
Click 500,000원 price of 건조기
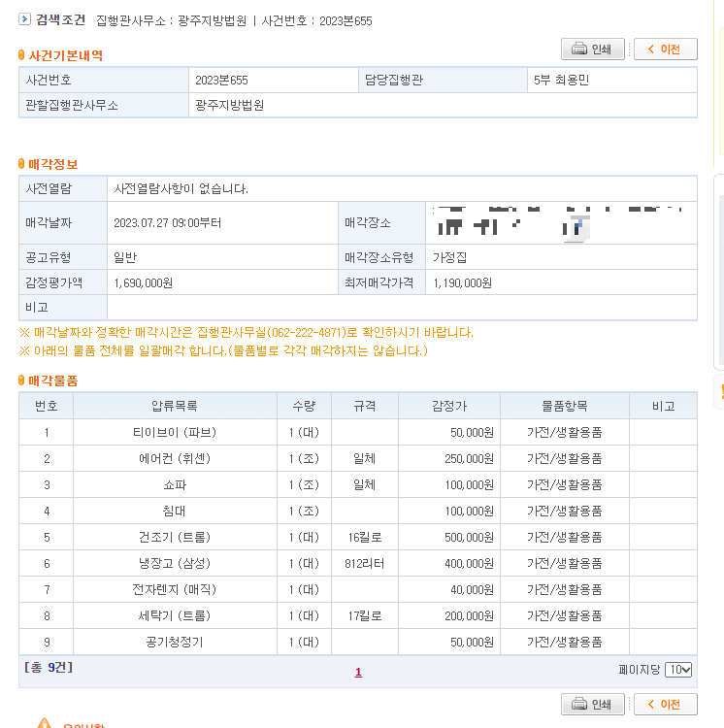(469, 537)
